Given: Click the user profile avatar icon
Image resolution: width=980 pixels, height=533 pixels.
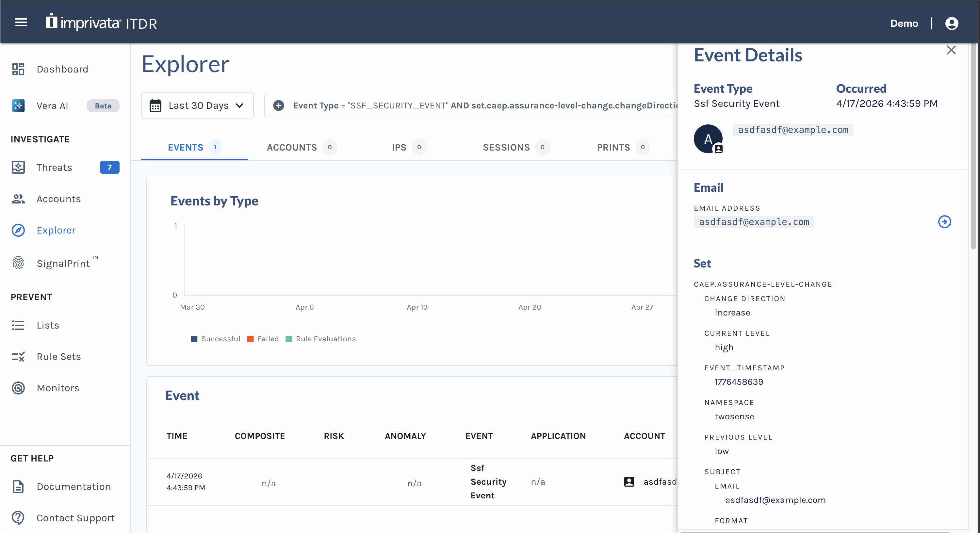Looking at the screenshot, I should (x=952, y=24).
